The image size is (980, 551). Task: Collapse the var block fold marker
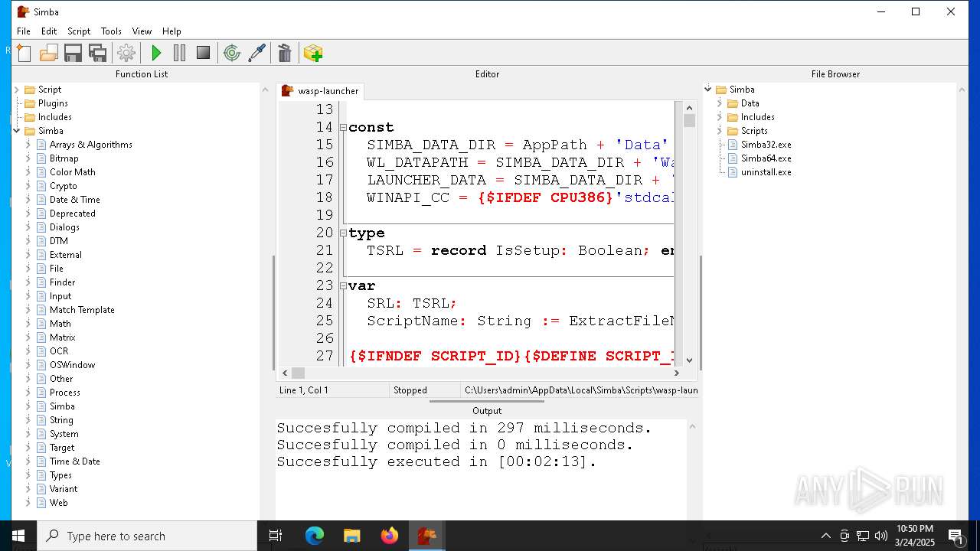343,286
